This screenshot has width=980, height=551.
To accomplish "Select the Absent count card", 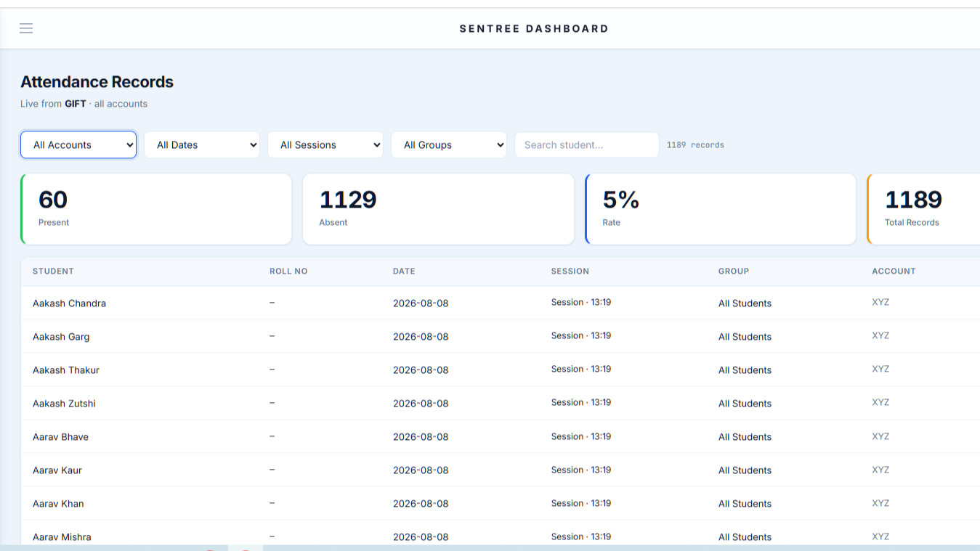I will pyautogui.click(x=438, y=209).
